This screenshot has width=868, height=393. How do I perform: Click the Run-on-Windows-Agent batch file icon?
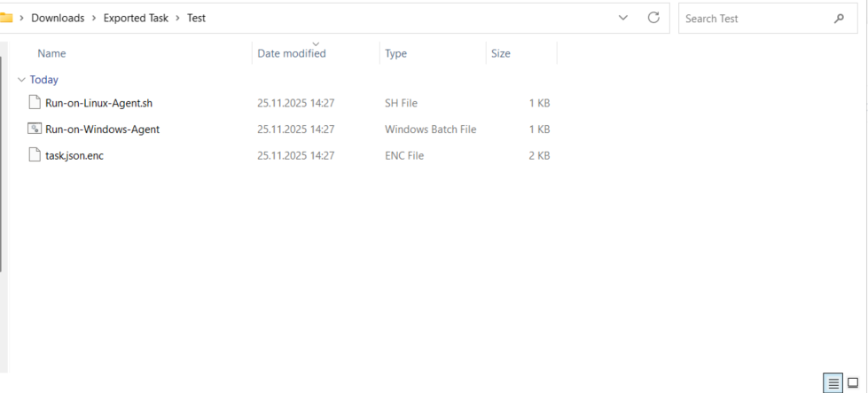point(35,130)
